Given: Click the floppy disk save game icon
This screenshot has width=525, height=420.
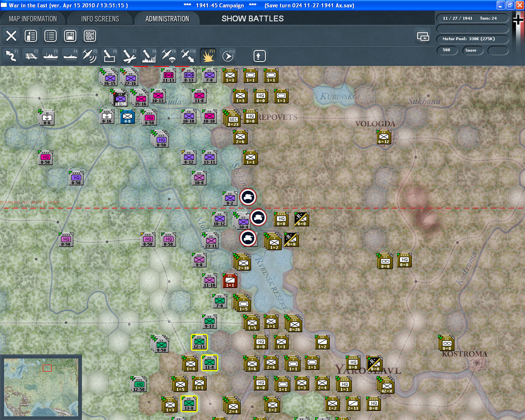Looking at the screenshot, I should [x=70, y=36].
